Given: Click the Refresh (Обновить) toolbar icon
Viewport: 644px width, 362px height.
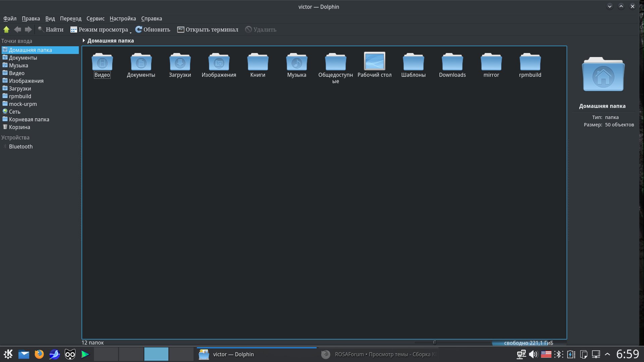Looking at the screenshot, I should coord(139,29).
